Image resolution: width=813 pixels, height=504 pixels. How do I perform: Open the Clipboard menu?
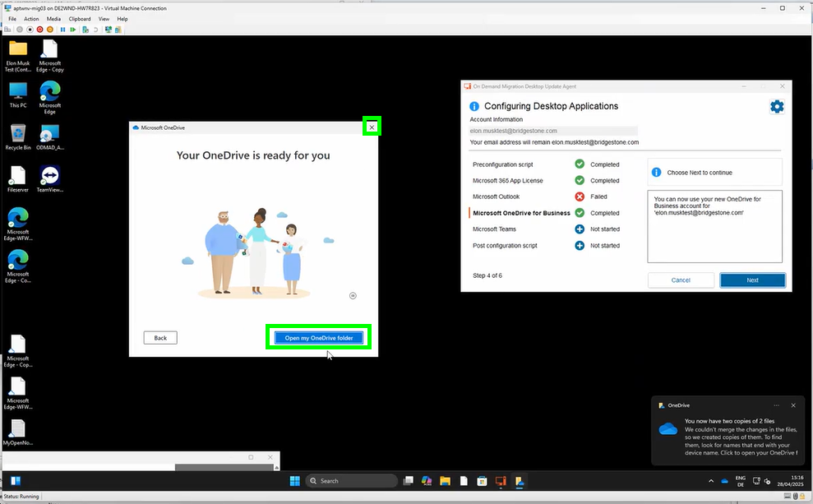[x=80, y=19]
